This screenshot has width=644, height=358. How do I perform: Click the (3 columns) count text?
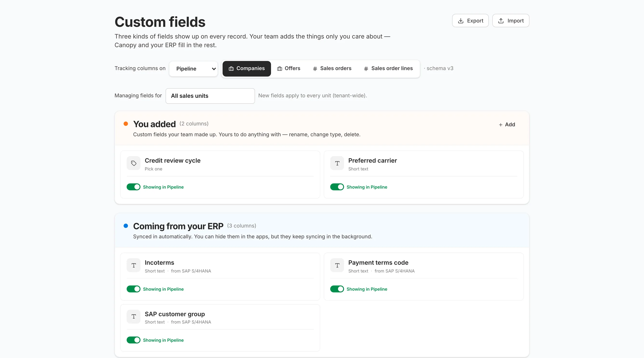(x=242, y=226)
